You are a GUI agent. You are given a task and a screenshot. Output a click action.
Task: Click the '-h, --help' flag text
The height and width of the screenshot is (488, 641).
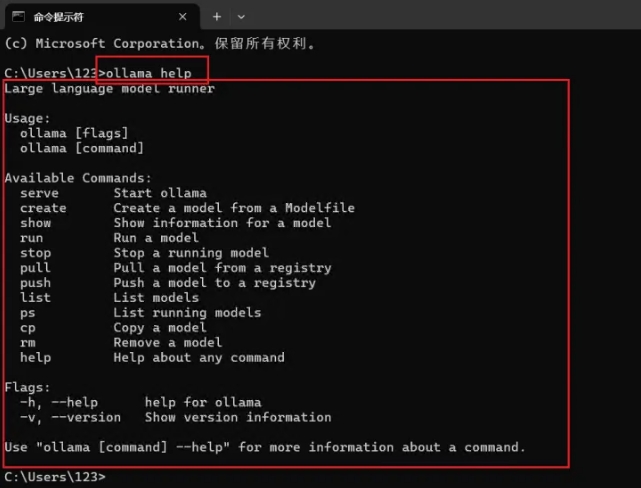(59, 403)
